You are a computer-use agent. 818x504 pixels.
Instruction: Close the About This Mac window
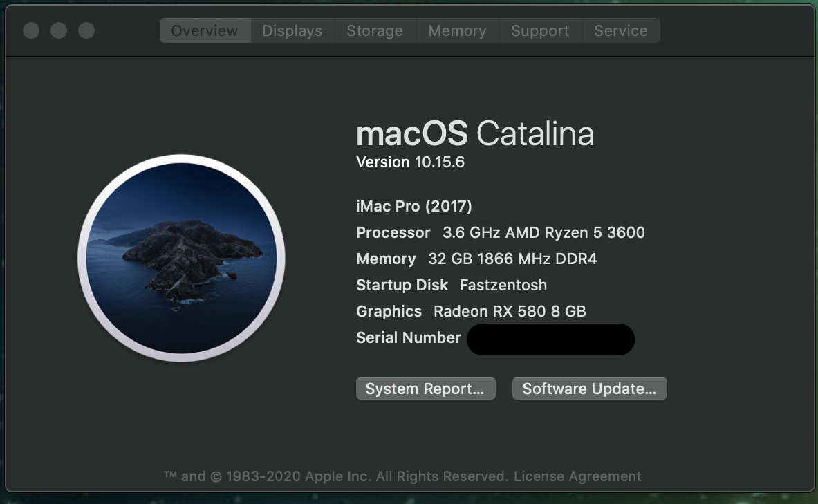click(x=31, y=30)
